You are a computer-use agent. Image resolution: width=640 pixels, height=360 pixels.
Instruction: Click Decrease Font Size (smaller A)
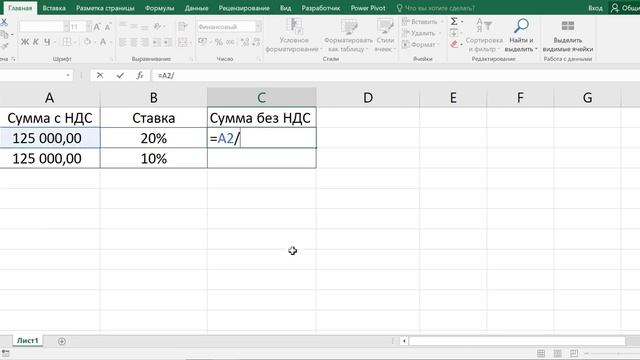tap(108, 27)
